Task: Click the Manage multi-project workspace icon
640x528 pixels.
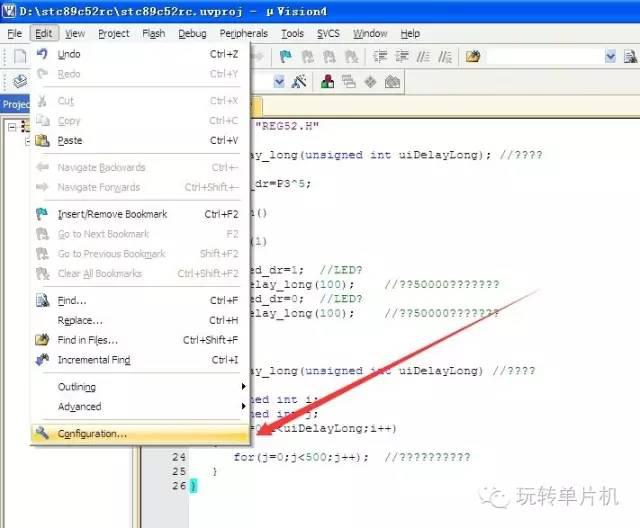Action: tap(349, 82)
